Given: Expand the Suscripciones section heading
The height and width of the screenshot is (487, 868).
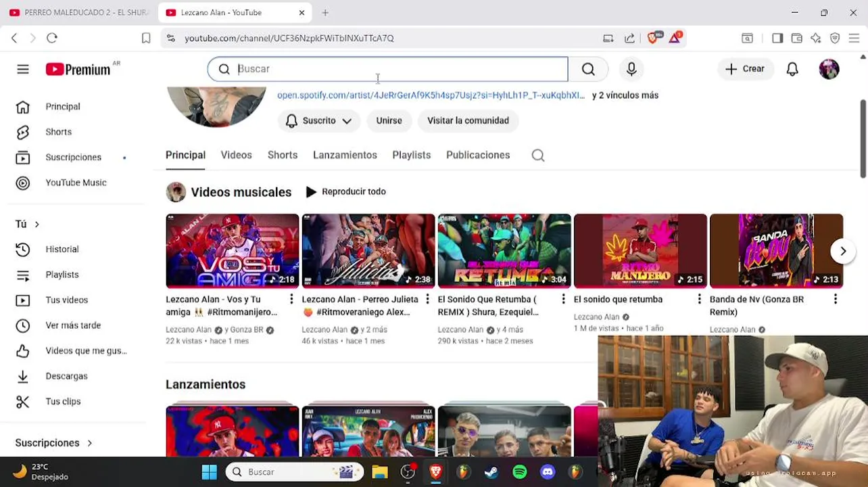Looking at the screenshot, I should click(x=53, y=443).
